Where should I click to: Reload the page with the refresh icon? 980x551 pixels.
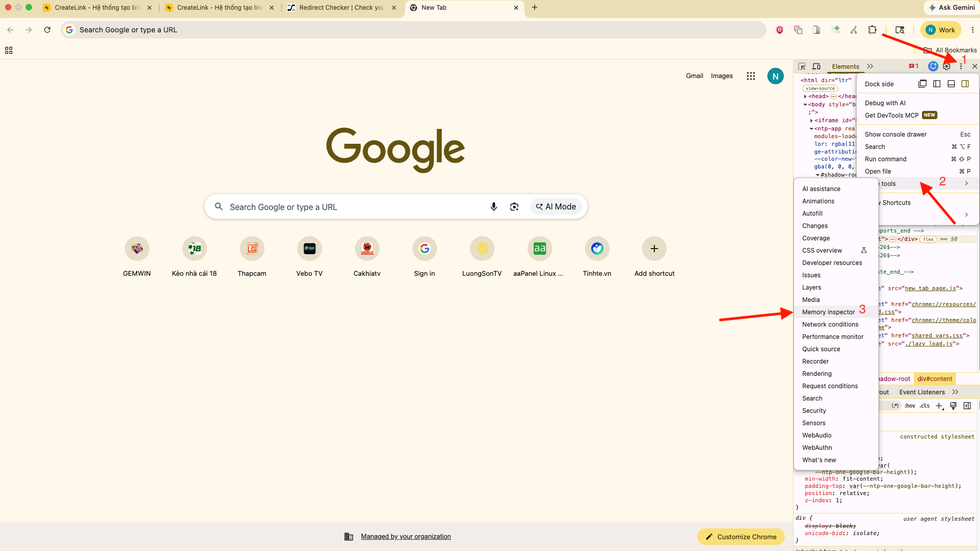pos(47,30)
